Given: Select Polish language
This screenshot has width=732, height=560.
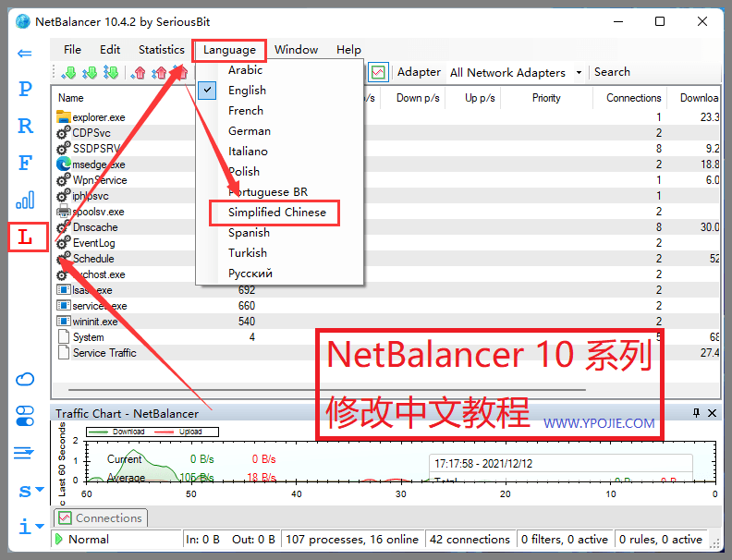Looking at the screenshot, I should point(280,172).
